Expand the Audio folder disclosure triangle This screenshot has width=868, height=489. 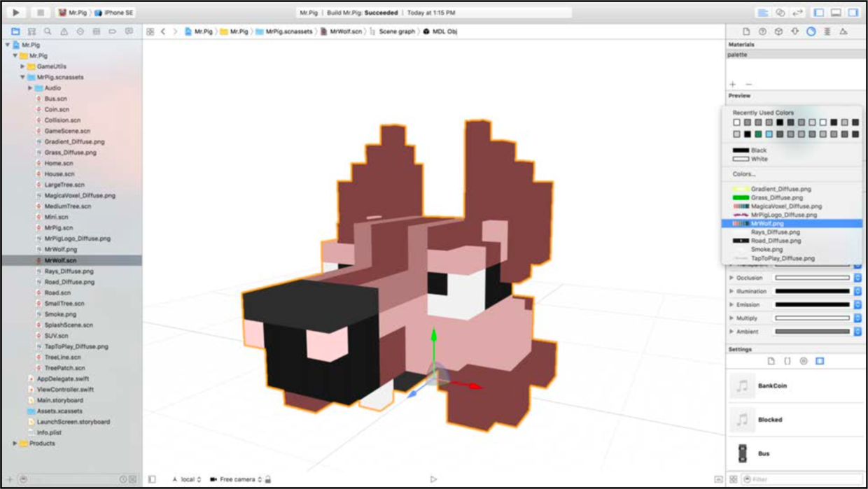point(30,88)
